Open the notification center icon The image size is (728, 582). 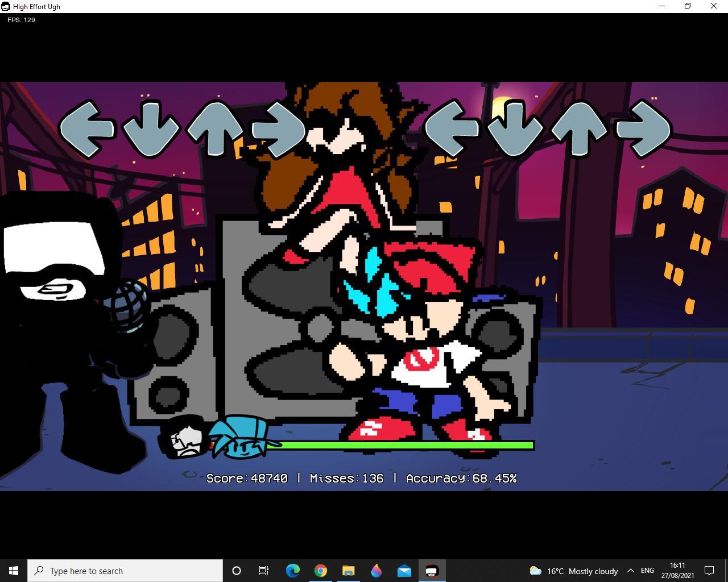coord(709,571)
